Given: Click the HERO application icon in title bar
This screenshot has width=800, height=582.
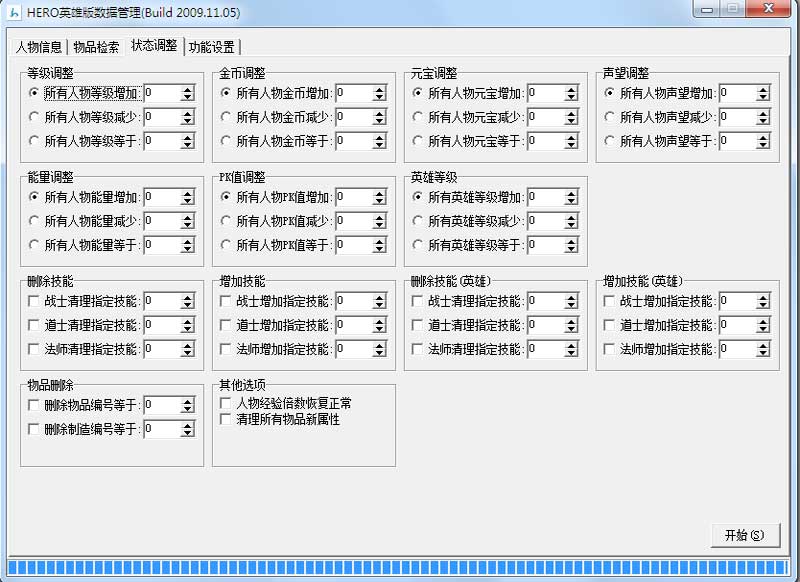Looking at the screenshot, I should [x=14, y=10].
